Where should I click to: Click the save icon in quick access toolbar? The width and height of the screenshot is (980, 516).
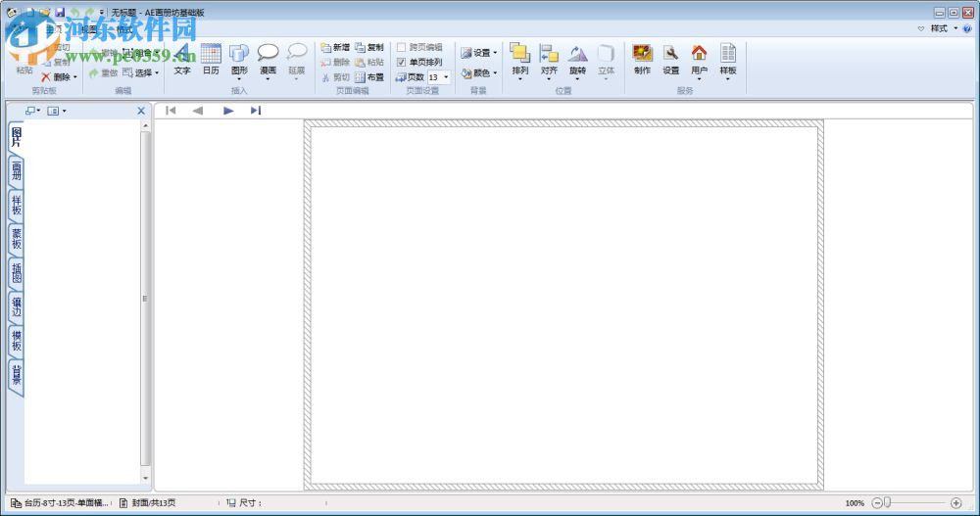click(x=60, y=13)
